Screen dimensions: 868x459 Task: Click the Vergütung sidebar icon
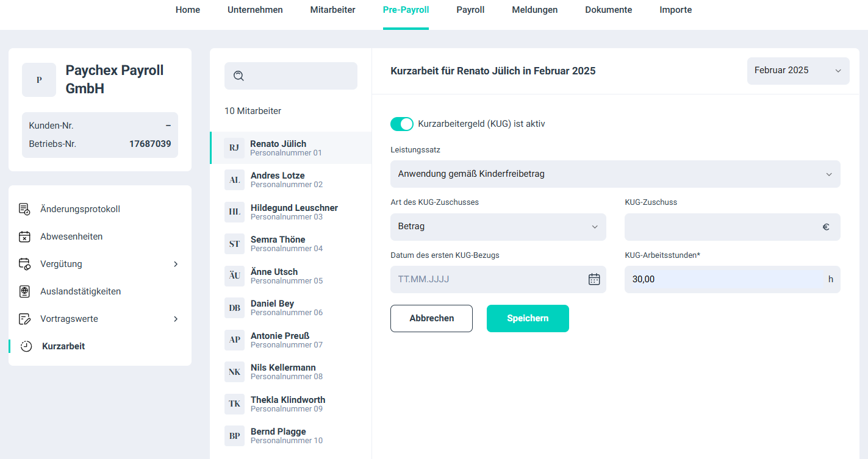tap(24, 264)
